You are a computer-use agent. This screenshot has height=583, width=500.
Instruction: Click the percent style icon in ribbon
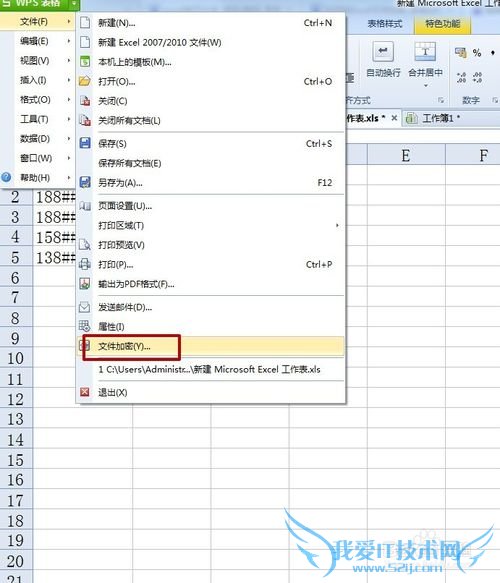(x=477, y=53)
